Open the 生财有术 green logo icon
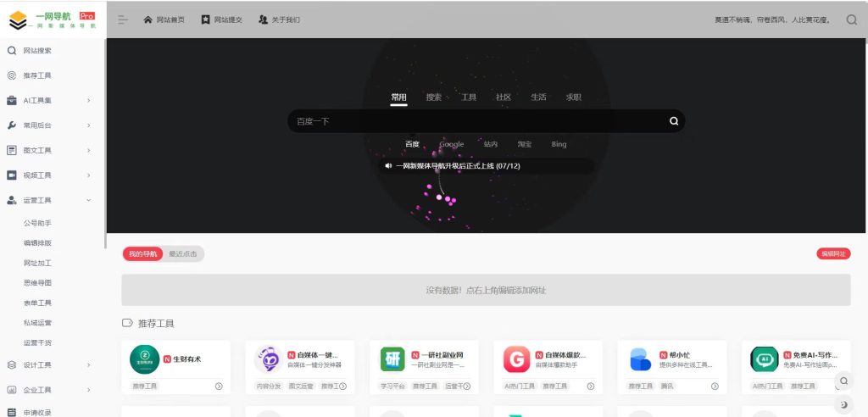 [x=144, y=359]
